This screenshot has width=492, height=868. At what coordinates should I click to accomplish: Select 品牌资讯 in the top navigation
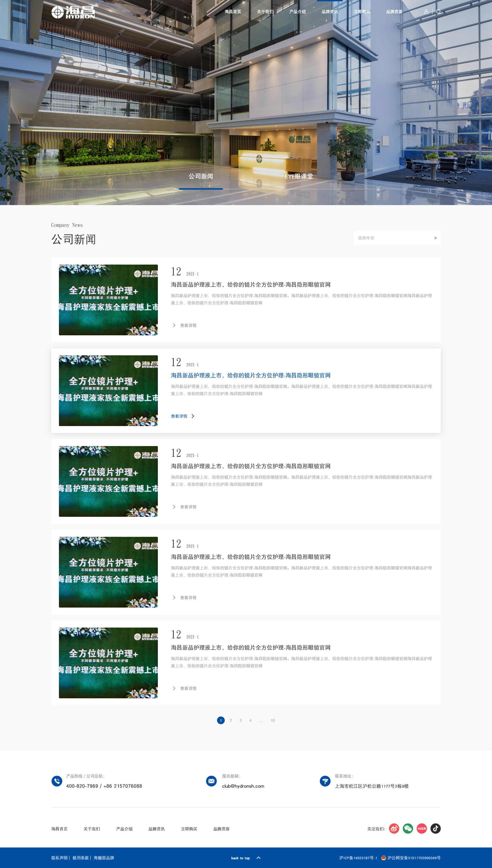coord(330,11)
